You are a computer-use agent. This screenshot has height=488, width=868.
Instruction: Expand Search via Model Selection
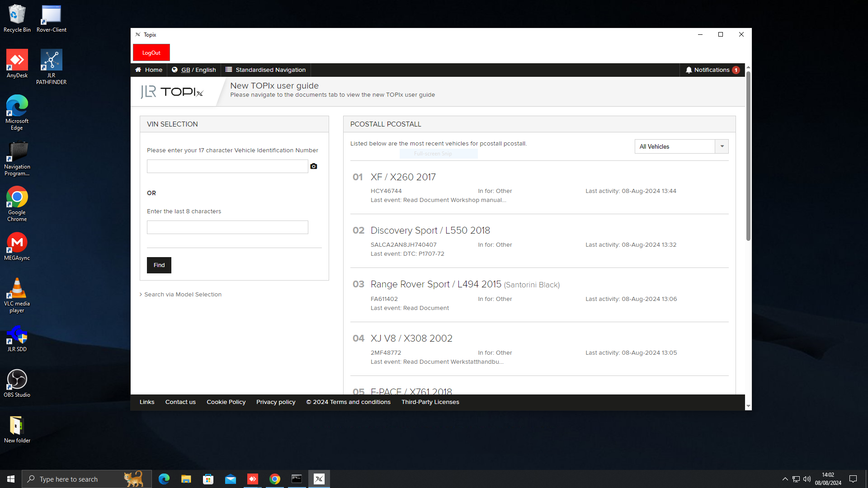[x=181, y=294]
